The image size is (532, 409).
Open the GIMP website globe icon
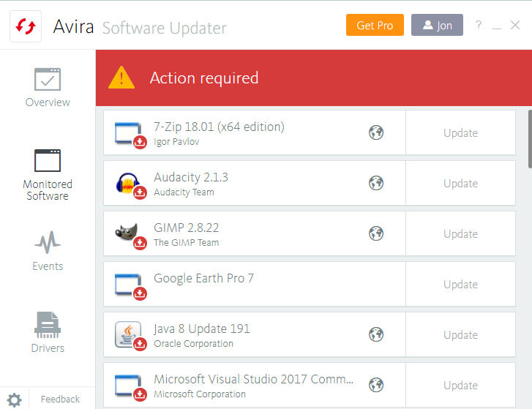pos(376,233)
